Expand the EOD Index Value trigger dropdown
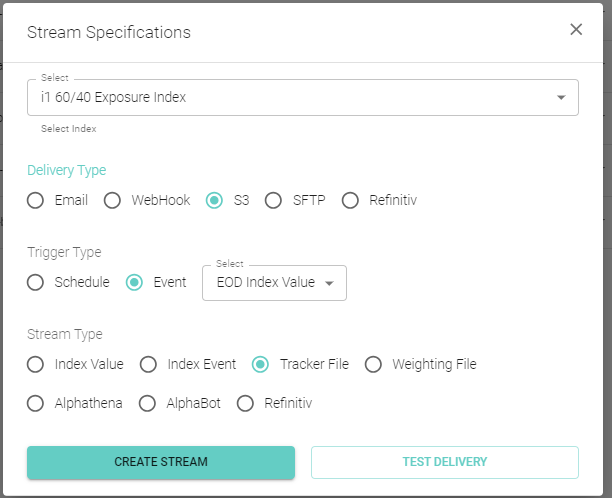The height and width of the screenshot is (498, 612). [x=275, y=283]
